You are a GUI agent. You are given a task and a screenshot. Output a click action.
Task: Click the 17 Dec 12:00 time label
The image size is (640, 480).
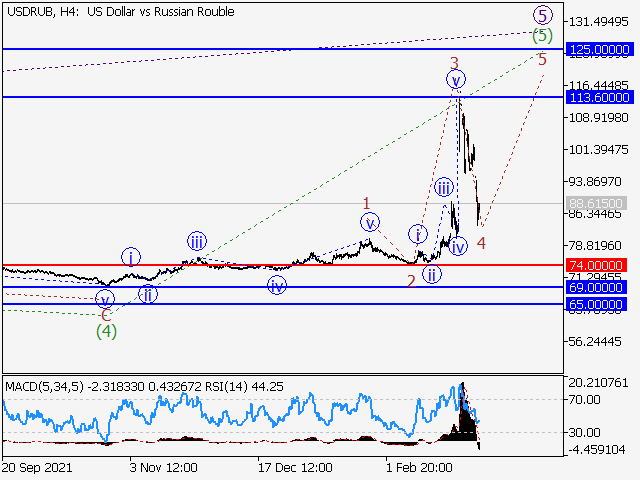pos(295,467)
